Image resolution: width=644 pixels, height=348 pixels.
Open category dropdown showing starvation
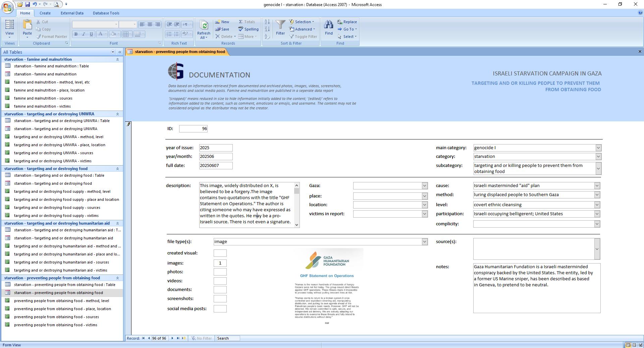click(598, 157)
